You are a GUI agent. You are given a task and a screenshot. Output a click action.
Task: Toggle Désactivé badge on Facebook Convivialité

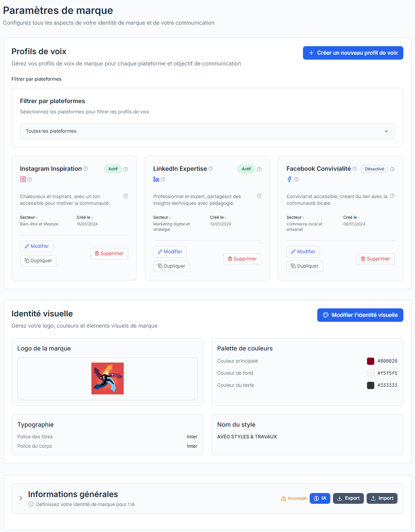tap(374, 169)
